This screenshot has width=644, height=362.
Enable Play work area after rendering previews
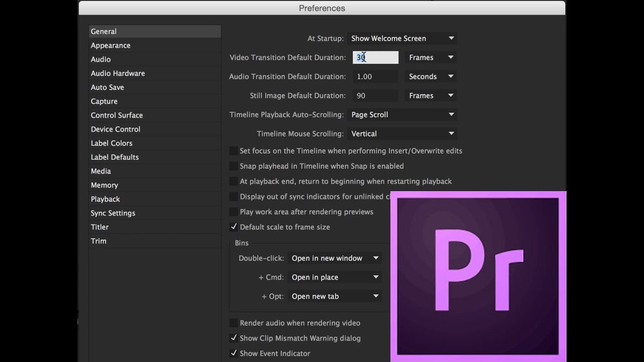pos(233,212)
